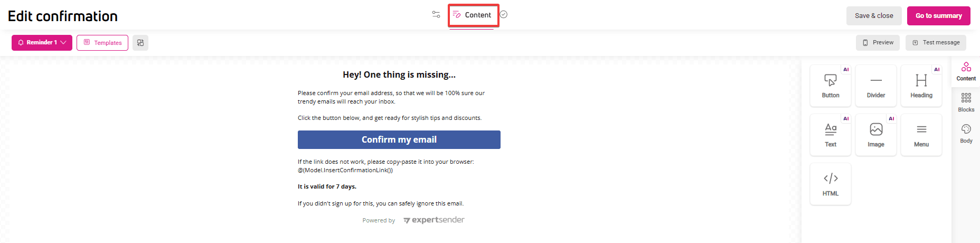The image size is (980, 243).
Task: Click Preview to view the email
Action: 877,43
